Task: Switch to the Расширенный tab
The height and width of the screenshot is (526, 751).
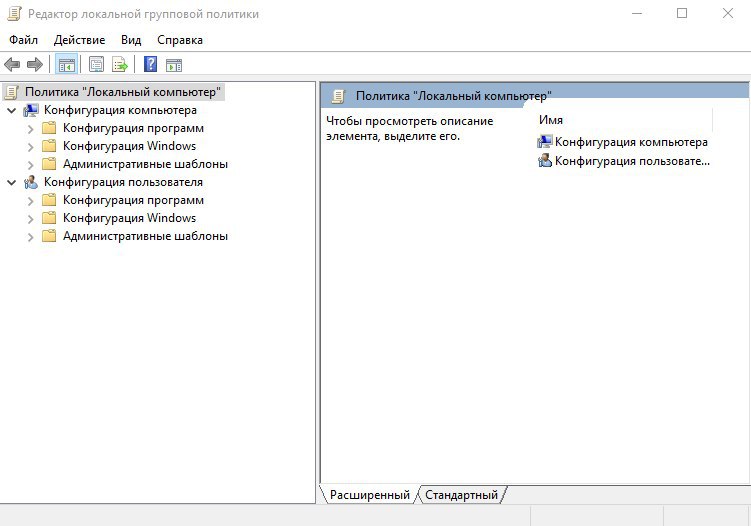Action: pos(370,494)
